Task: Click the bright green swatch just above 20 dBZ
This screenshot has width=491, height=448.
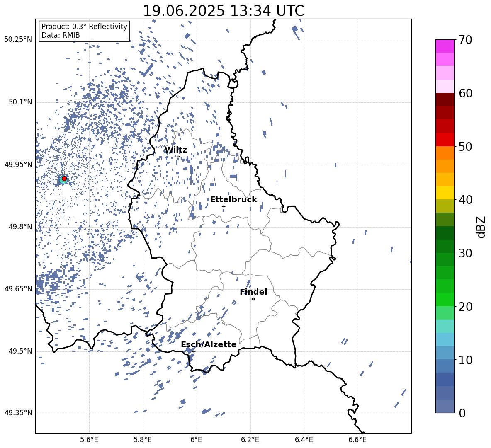Action: click(445, 300)
